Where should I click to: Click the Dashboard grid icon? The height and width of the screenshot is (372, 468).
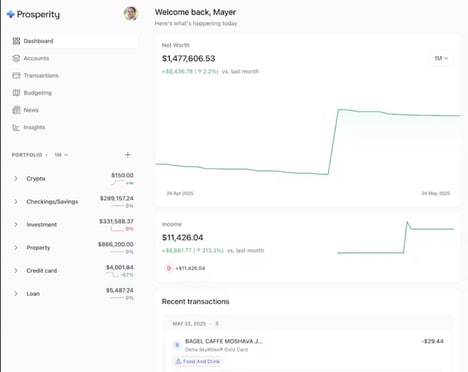[x=16, y=41]
